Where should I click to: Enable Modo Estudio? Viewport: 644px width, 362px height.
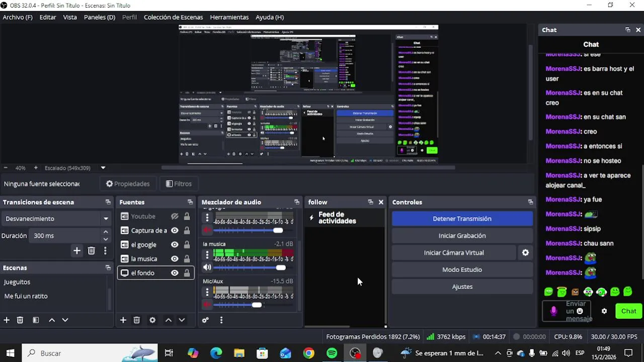(x=462, y=269)
